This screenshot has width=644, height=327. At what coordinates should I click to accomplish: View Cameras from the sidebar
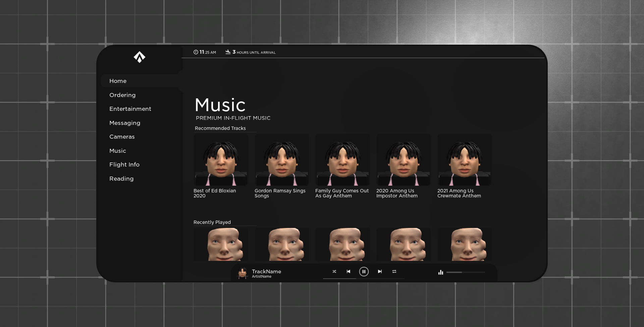[x=122, y=137]
